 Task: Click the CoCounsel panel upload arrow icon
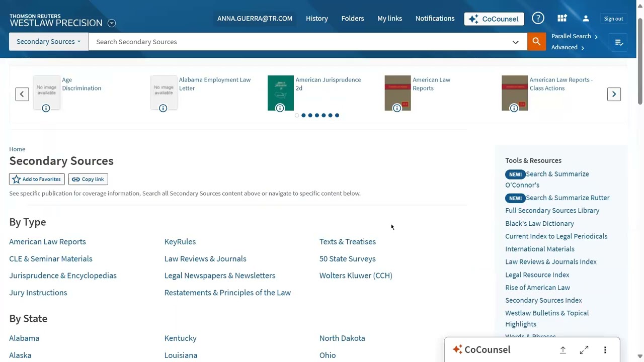[563, 350]
